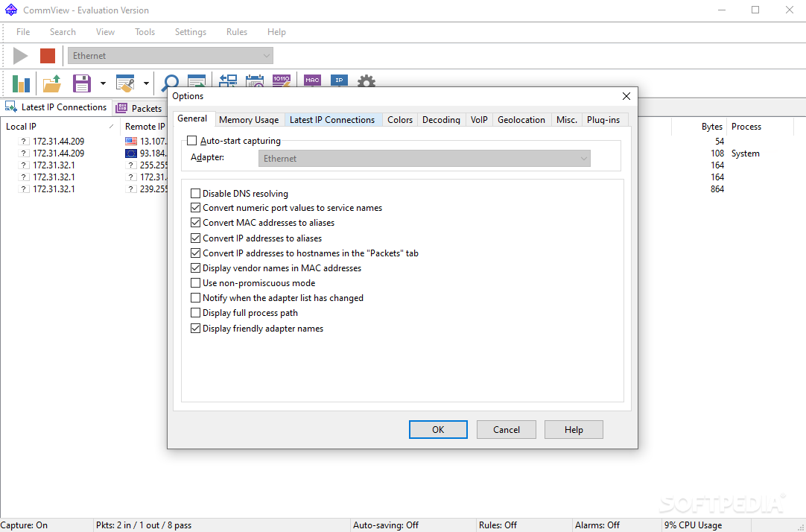Select the Latest IP Connections options tab
This screenshot has width=806, height=532.
coord(332,120)
